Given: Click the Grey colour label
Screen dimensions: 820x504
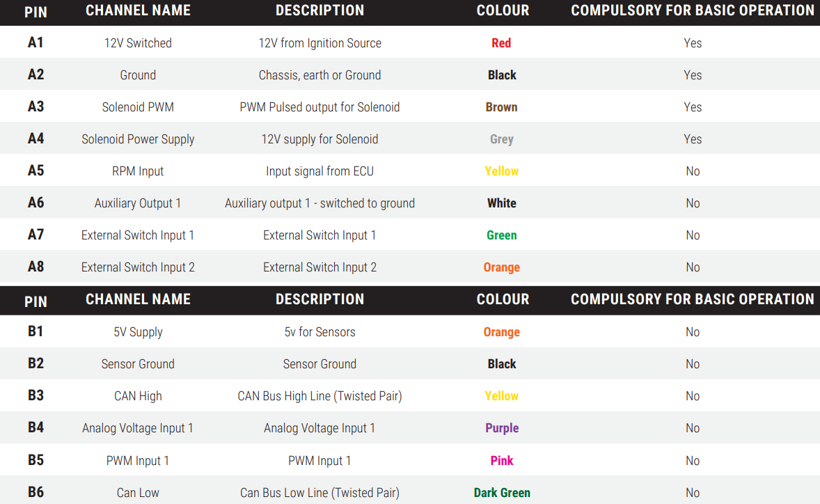Looking at the screenshot, I should [501, 139].
